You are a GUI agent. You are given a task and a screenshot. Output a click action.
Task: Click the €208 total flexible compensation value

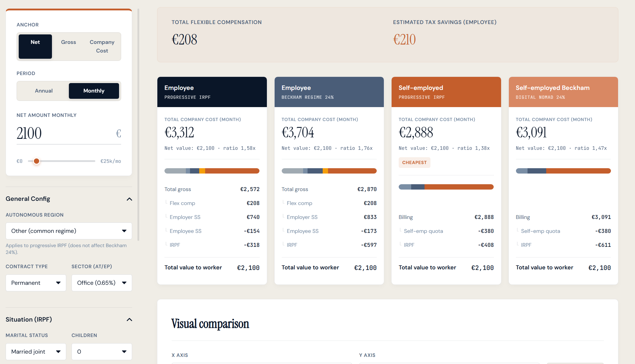pos(184,39)
